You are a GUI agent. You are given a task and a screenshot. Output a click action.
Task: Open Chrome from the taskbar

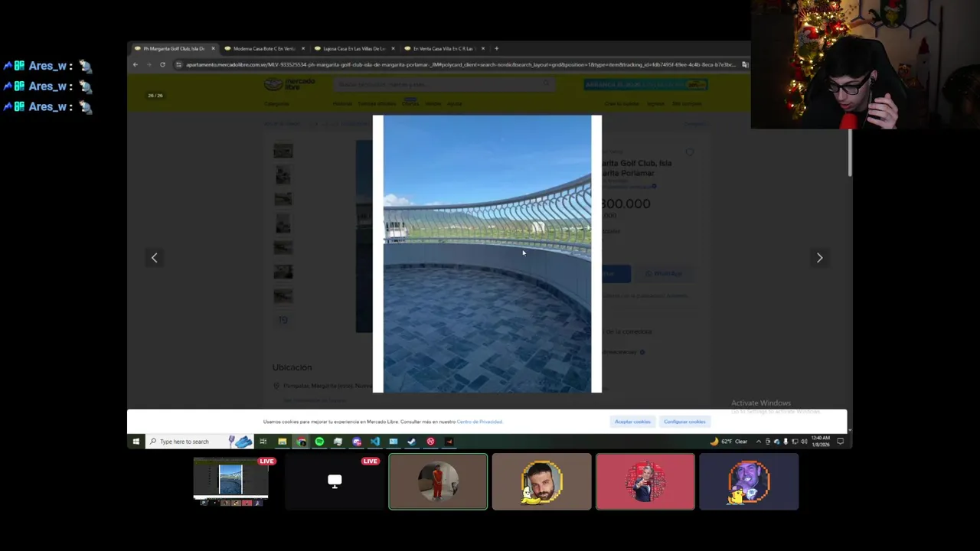click(x=301, y=442)
